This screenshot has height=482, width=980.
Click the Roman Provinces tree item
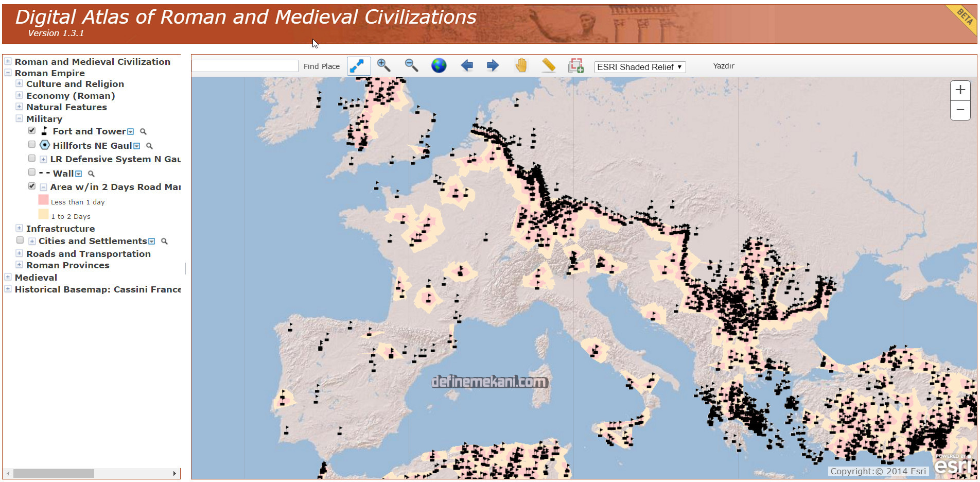click(68, 265)
